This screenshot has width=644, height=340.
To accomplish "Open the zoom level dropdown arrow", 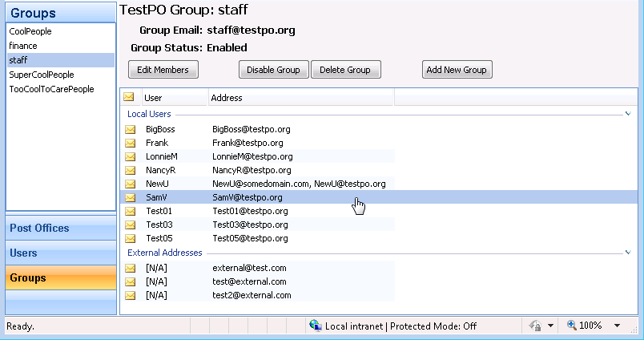I will [x=617, y=326].
